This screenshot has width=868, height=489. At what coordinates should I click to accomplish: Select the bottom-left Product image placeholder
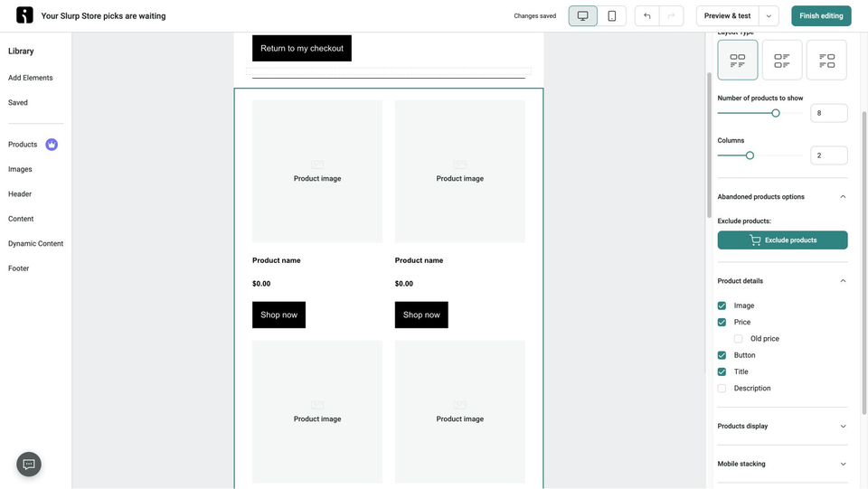[x=317, y=411]
